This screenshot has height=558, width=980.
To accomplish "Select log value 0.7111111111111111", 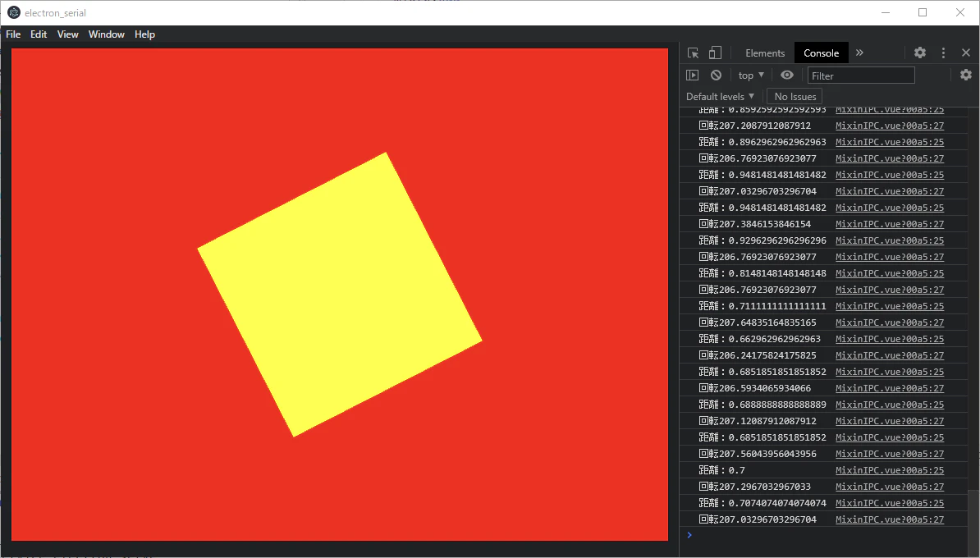I will [777, 306].
